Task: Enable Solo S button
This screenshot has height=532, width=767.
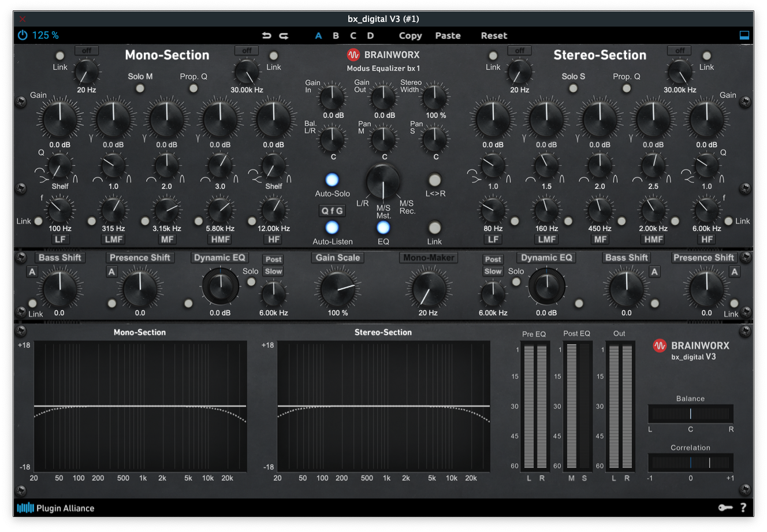Action: [x=573, y=88]
